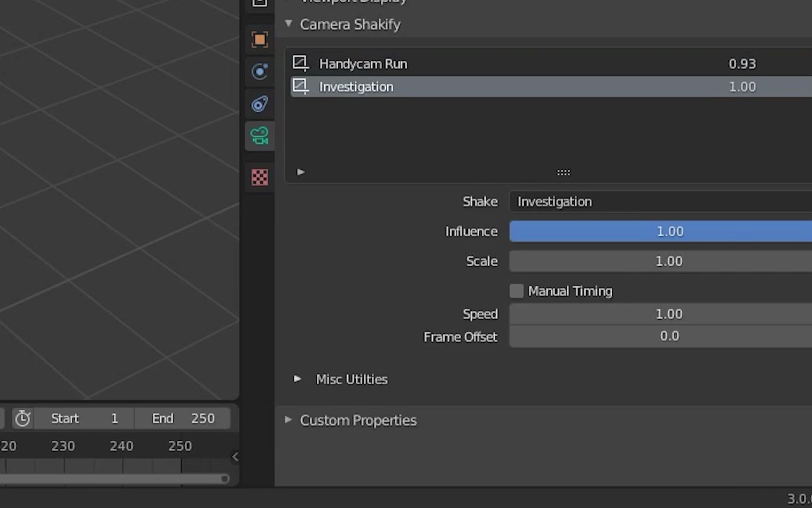Viewport: 812px width, 508px height.
Task: Open the Texture properties checker tab
Action: (259, 177)
